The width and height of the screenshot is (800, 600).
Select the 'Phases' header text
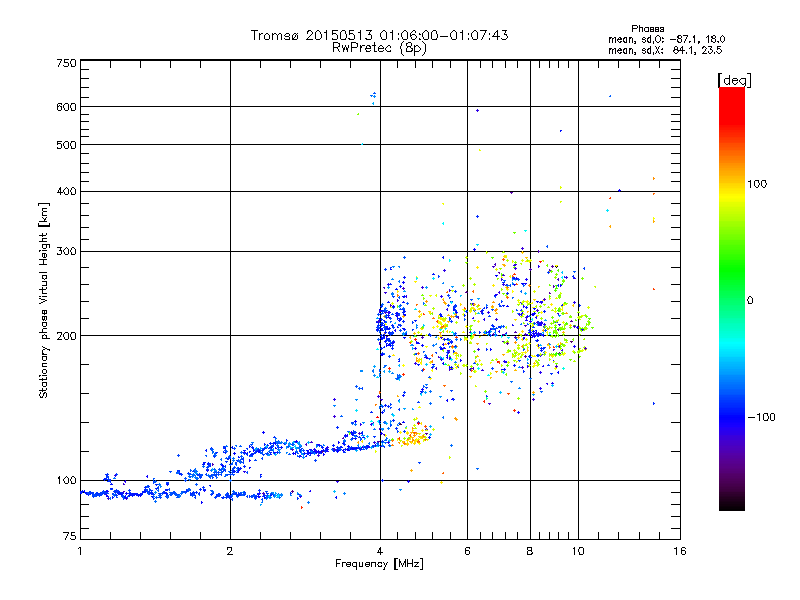[647, 29]
